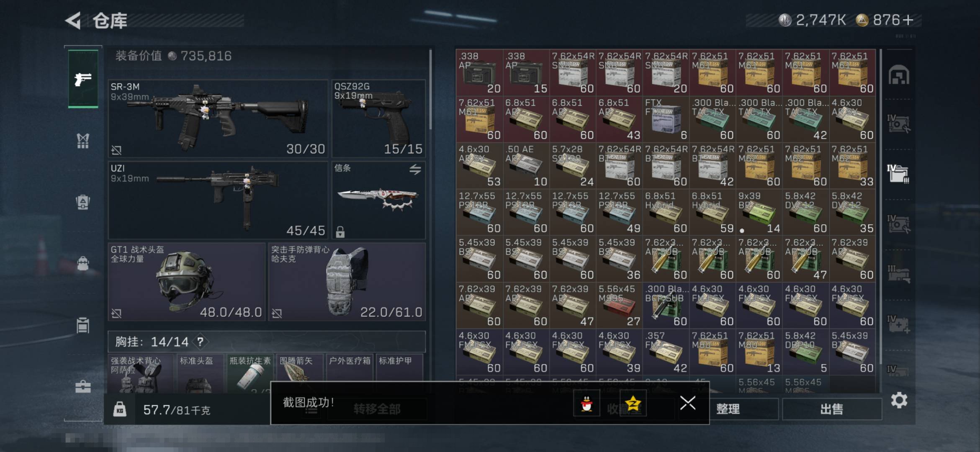Click the 出售 sell button
This screenshot has height=452, width=980.
832,409
